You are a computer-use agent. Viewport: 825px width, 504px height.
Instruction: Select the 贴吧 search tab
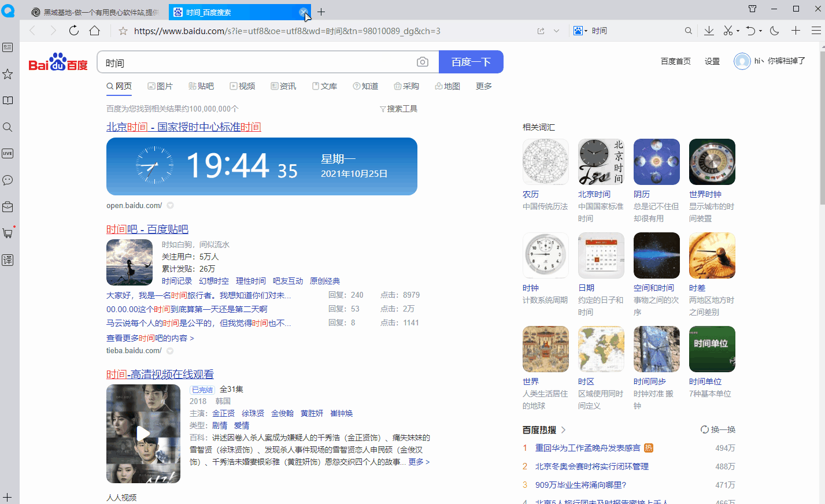coord(201,86)
